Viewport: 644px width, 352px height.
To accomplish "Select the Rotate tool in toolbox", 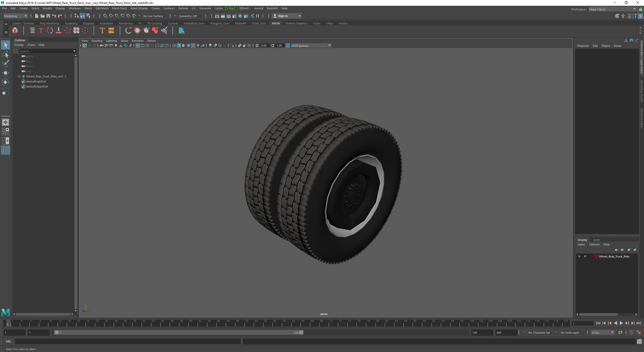I will tap(5, 82).
